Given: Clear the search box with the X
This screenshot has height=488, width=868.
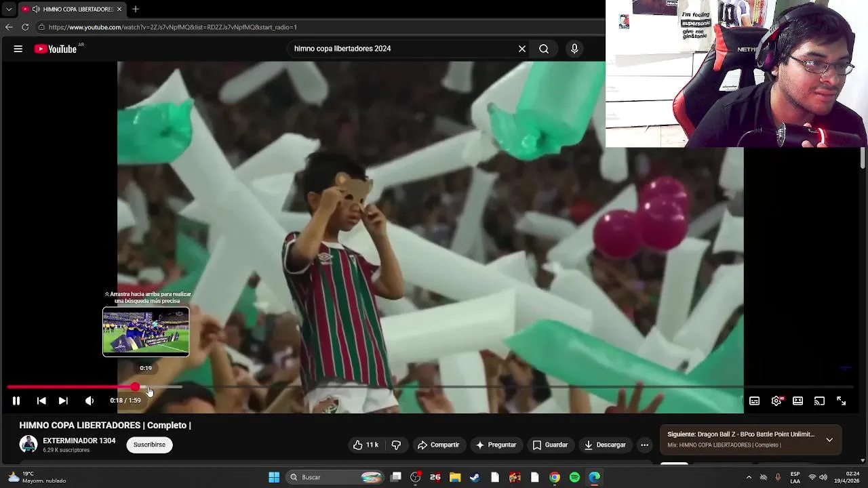Looking at the screenshot, I should pos(522,49).
